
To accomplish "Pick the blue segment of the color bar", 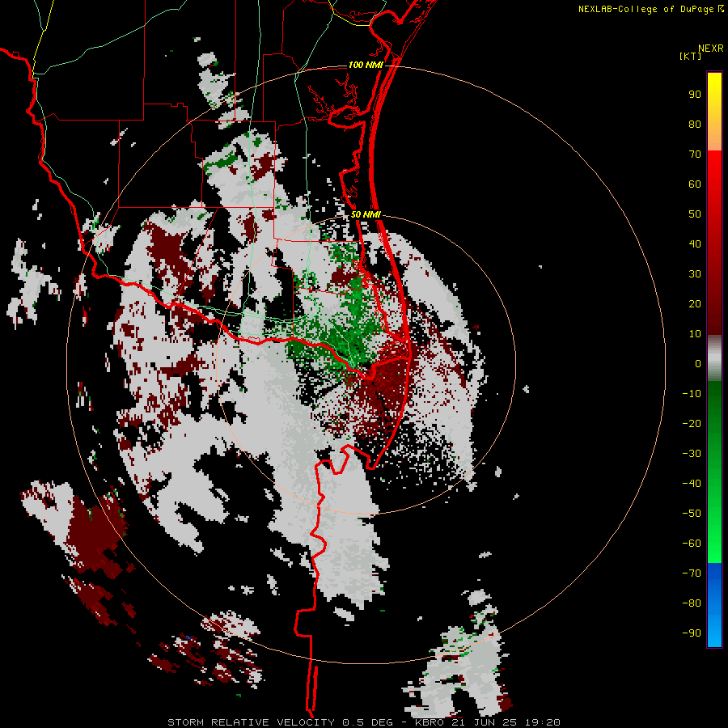I will 714,605.
